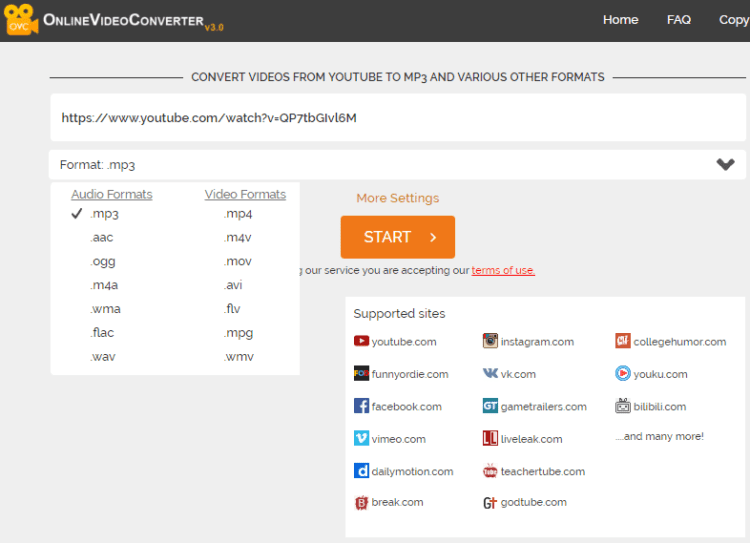Click the collegehumor.com icon
Screen dimensions: 750x543
[x=623, y=341]
